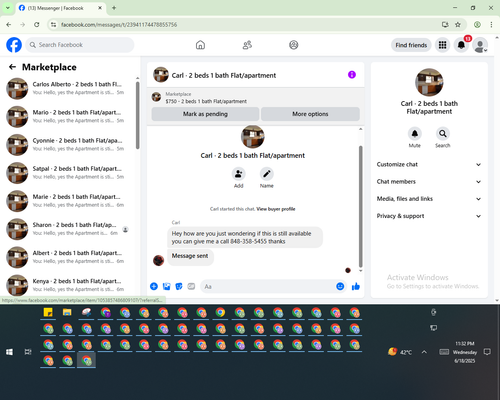
Task: Open the Carlos Alberto conversation
Action: 68,88
